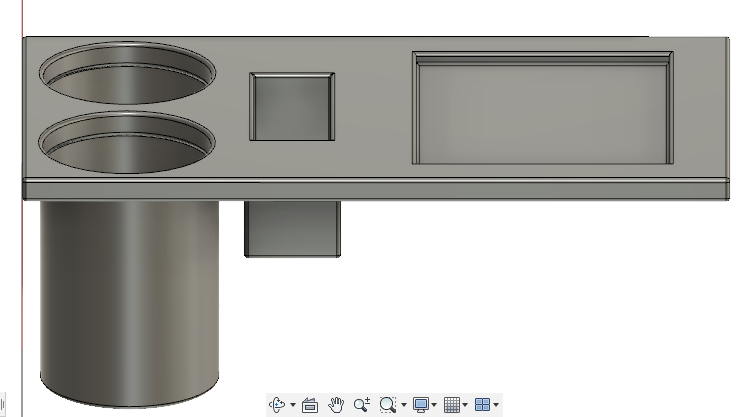Open Display Settings monitor icon
The image size is (739, 417).
tap(420, 405)
